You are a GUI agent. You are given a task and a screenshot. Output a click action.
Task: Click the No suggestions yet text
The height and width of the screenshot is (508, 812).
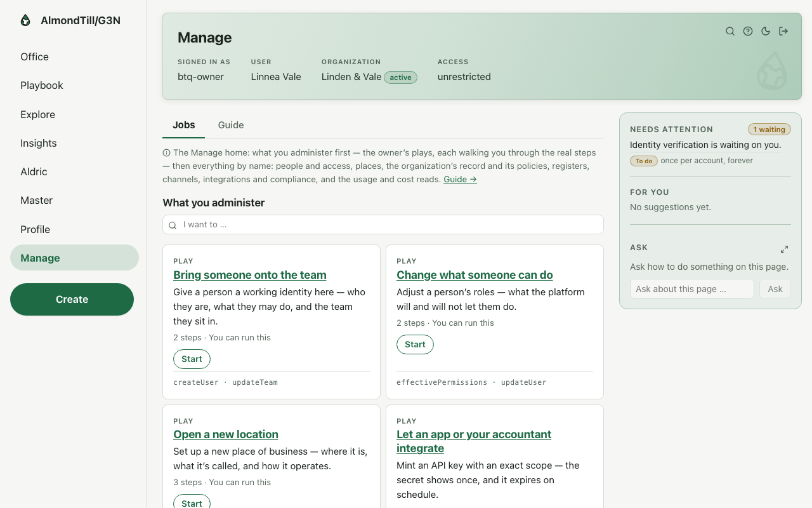coord(671,207)
